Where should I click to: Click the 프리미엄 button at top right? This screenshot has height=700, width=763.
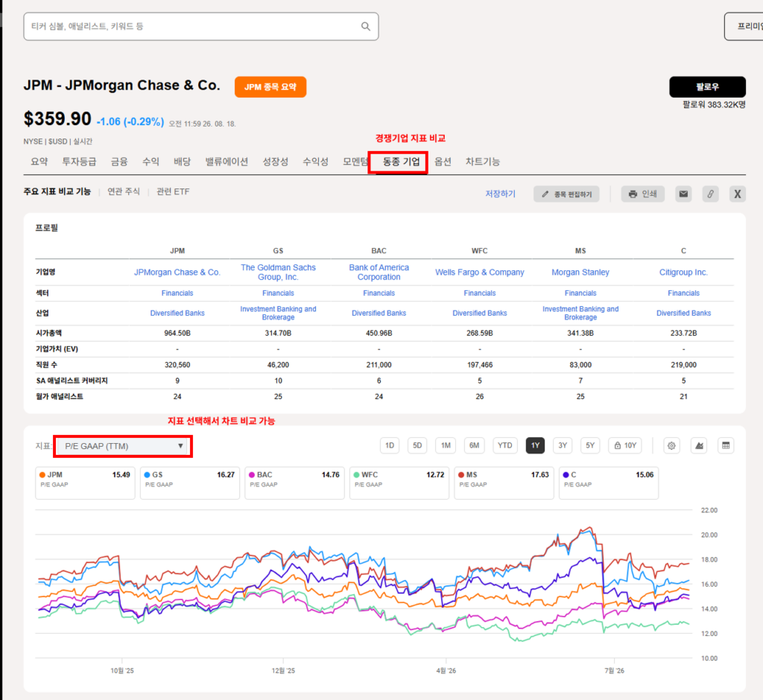744,26
